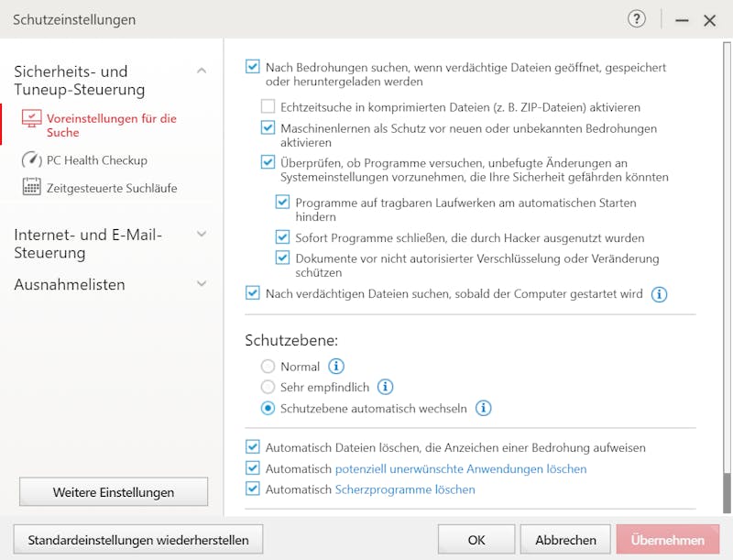
Task: Click the PC Health Checkup gauge icon
Action: click(x=31, y=159)
